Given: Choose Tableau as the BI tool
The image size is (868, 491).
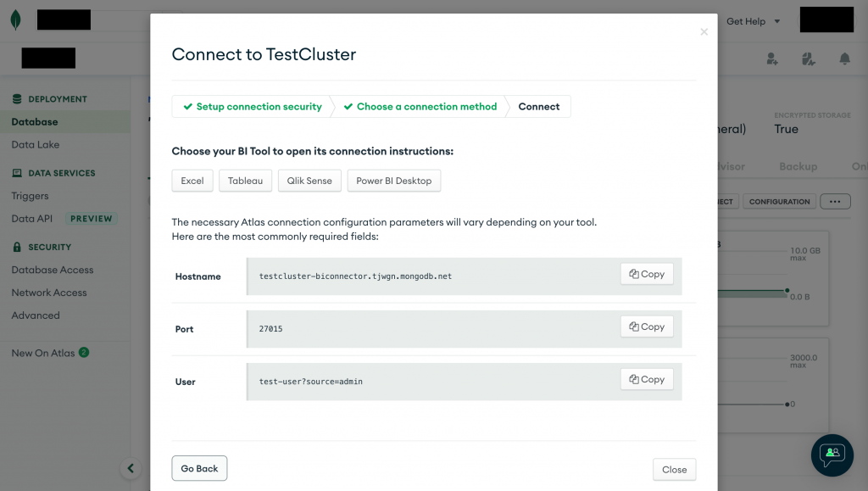Looking at the screenshot, I should tap(245, 181).
